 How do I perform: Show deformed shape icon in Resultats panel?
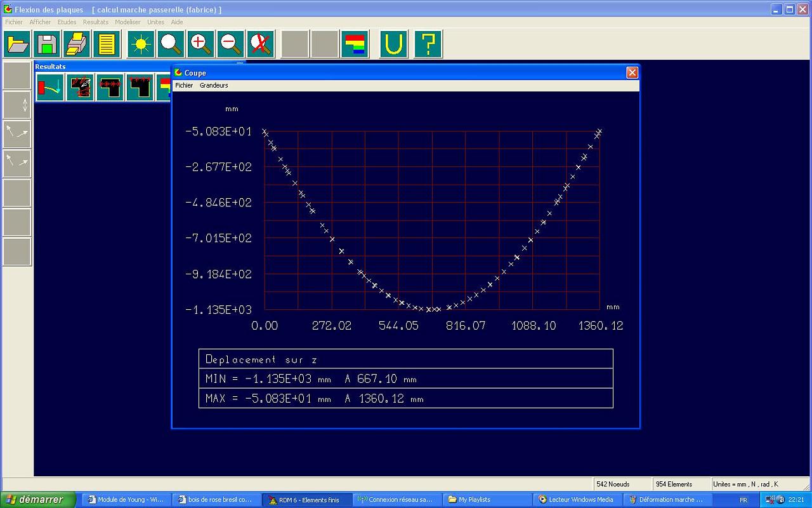[x=50, y=87]
